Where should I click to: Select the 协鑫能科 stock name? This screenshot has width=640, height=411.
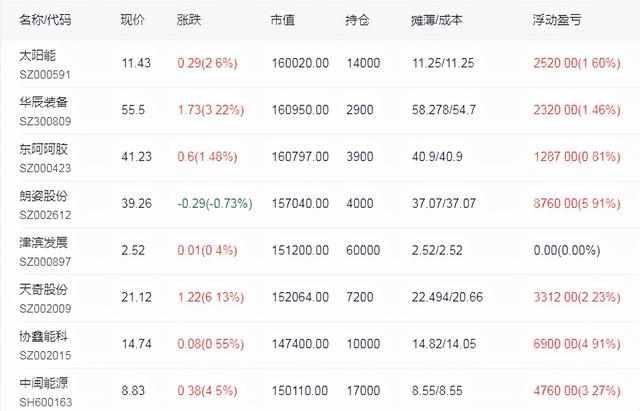(x=44, y=336)
